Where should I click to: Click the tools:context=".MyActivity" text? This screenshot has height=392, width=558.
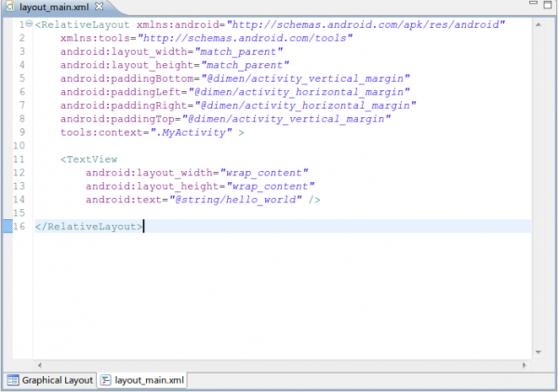point(146,132)
